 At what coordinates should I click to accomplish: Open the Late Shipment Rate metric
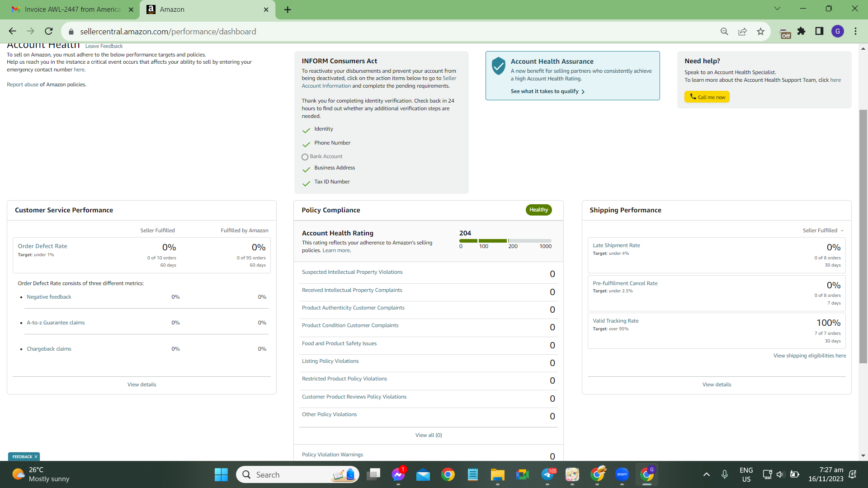click(616, 245)
